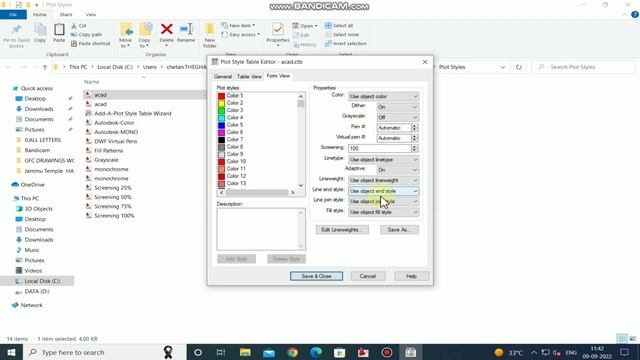Click the Screening value field
Viewport: 640px width, 360px height.
point(380,148)
